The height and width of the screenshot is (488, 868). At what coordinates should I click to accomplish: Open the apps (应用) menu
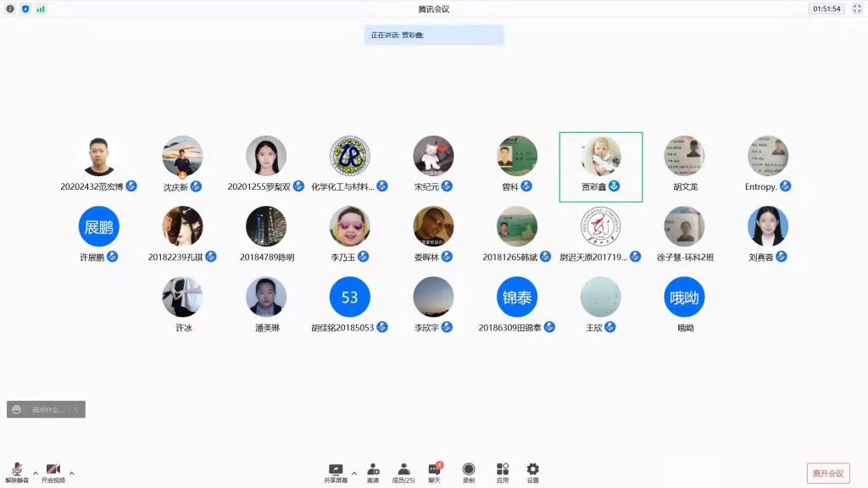(503, 472)
